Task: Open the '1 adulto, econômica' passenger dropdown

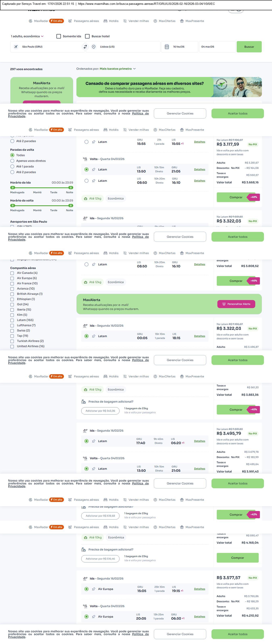Action: [27, 36]
